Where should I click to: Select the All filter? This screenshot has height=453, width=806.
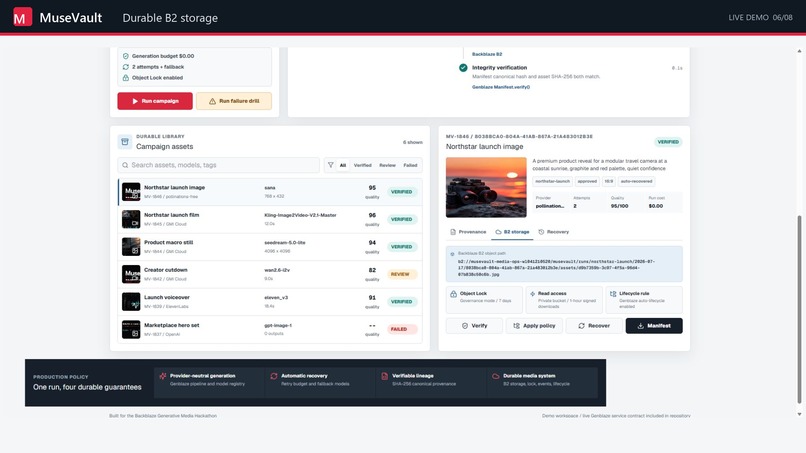(x=343, y=165)
